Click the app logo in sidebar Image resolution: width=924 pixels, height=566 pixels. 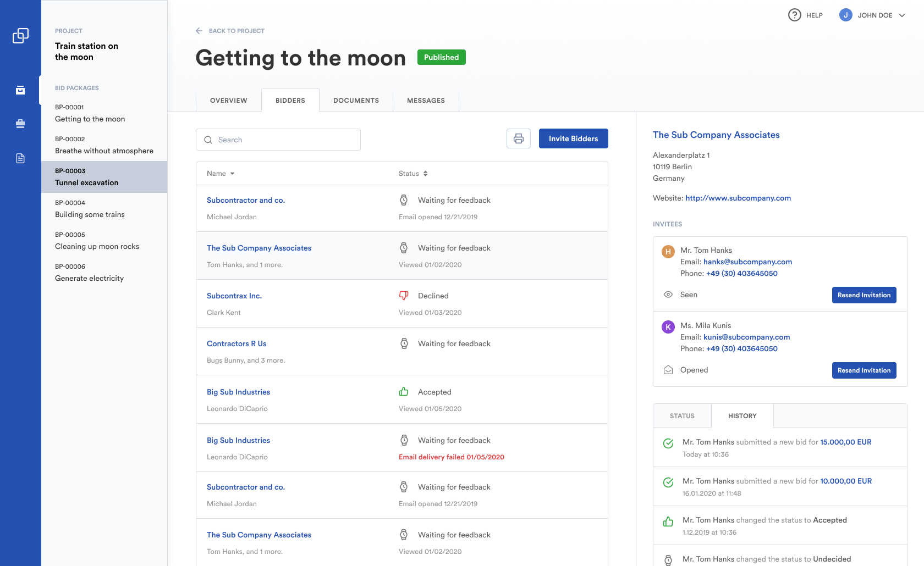click(20, 36)
